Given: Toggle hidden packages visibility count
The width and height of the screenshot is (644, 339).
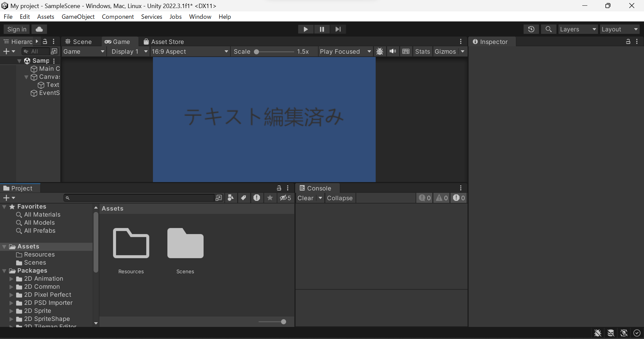Looking at the screenshot, I should (285, 198).
